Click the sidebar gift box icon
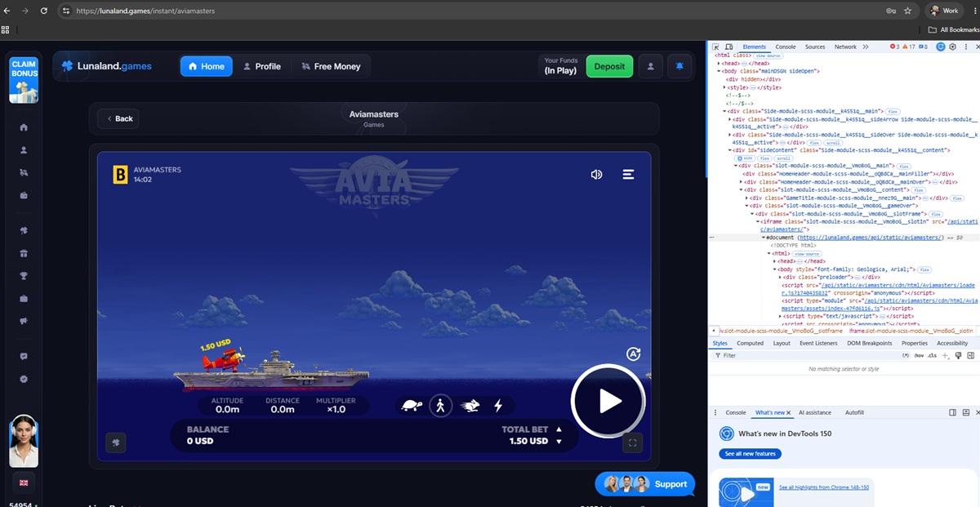This screenshot has height=507, width=980. [x=24, y=253]
